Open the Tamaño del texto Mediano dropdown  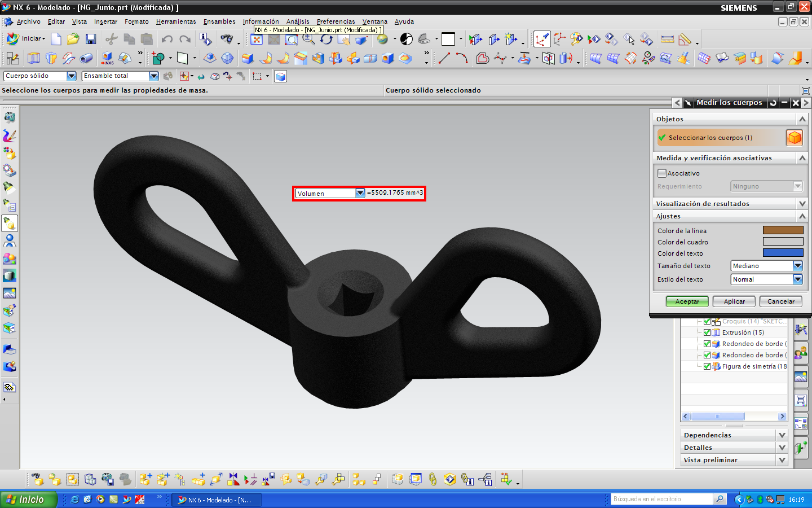(798, 266)
